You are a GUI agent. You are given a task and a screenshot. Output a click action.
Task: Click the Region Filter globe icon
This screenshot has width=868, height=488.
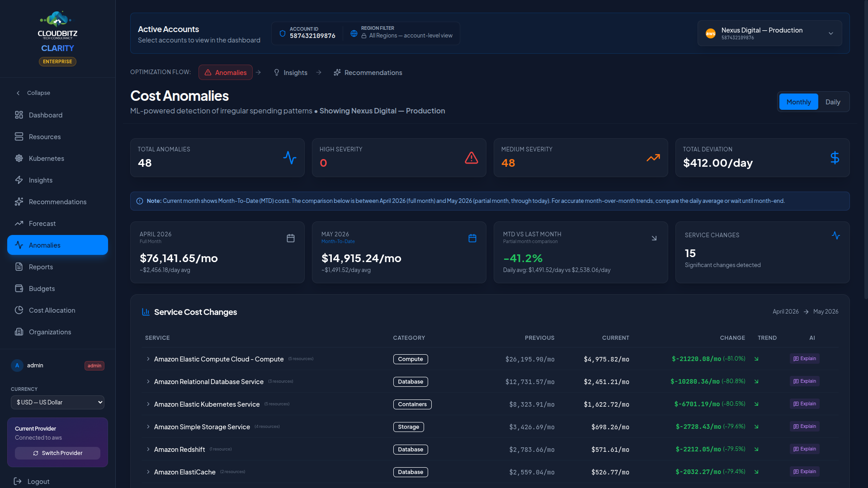pyautogui.click(x=354, y=33)
